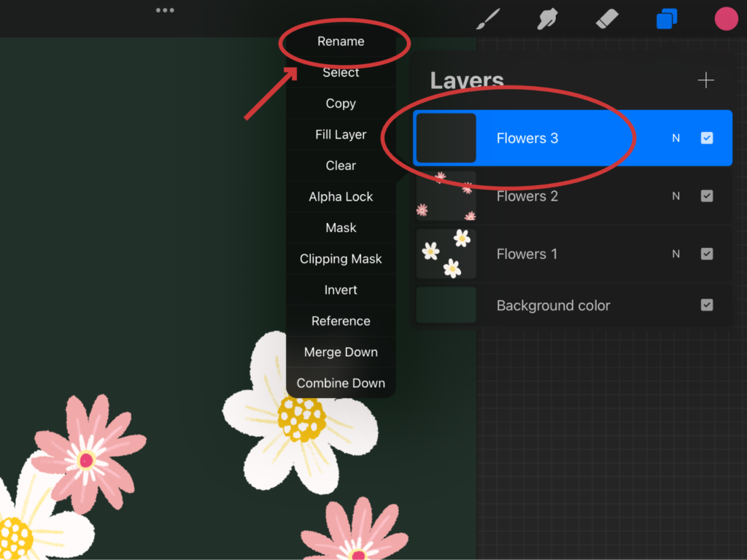
Task: Choose Clipping Mask option
Action: coord(341,259)
